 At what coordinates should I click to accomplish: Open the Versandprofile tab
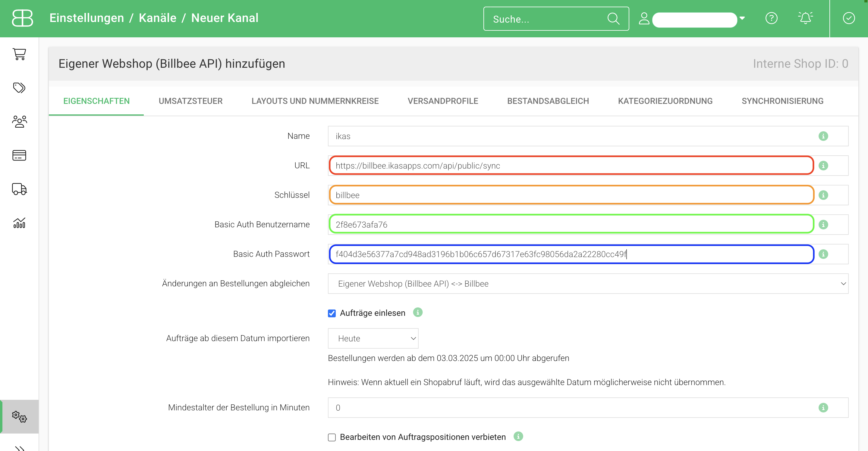point(442,101)
